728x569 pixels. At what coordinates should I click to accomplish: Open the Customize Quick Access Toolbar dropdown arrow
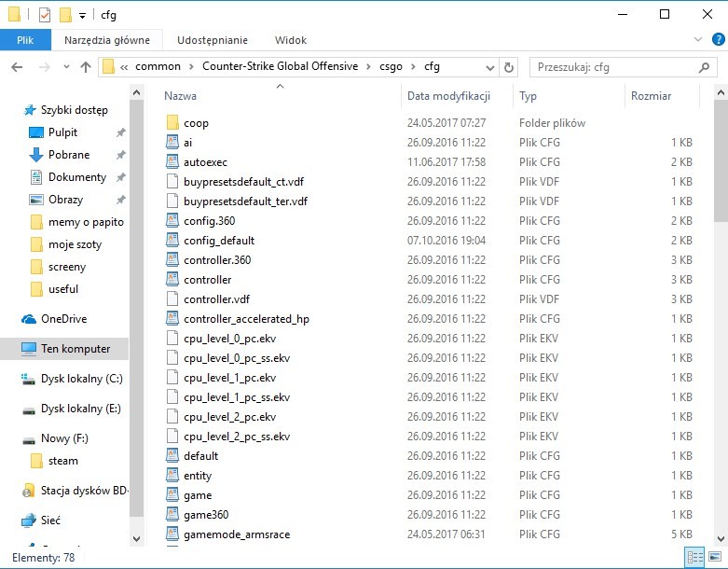tap(82, 15)
